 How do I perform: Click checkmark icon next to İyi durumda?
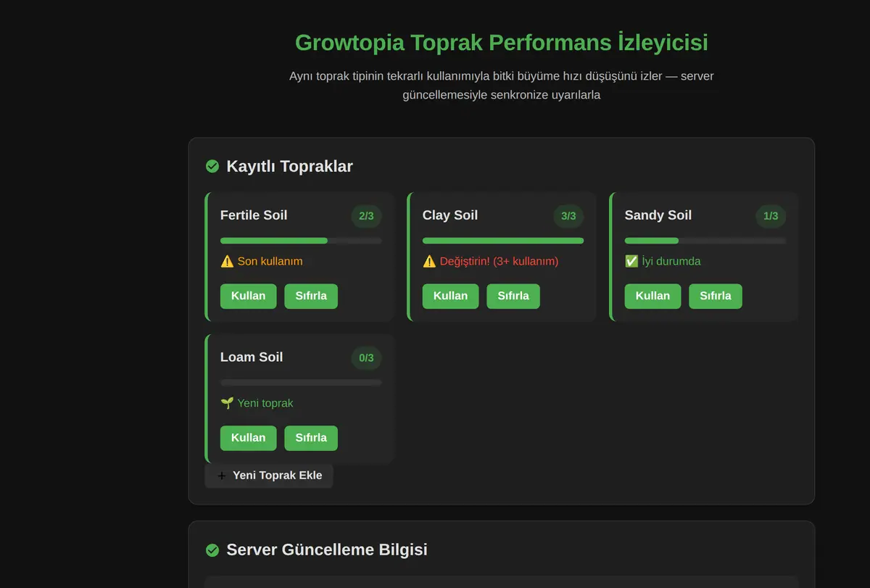(x=631, y=261)
